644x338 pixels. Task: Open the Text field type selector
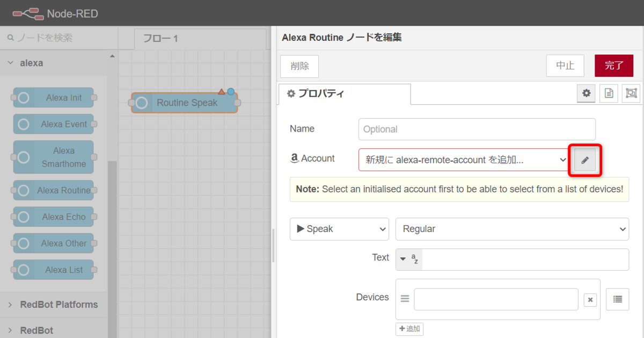click(x=409, y=260)
